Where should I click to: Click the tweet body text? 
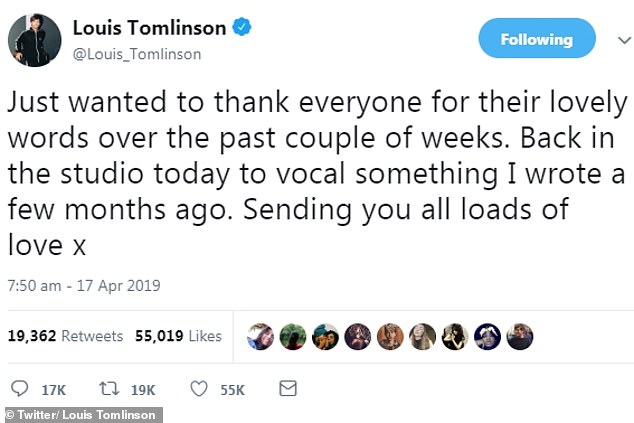(x=316, y=170)
